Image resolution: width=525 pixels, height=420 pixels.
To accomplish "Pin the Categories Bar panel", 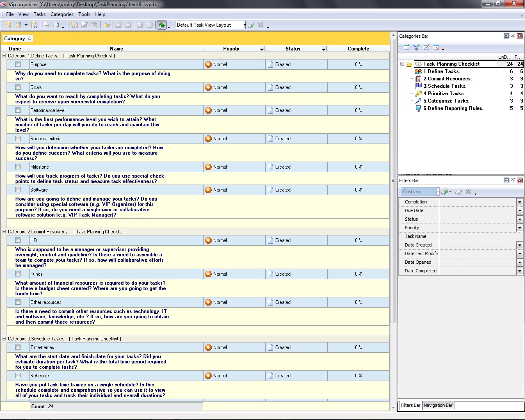I will click(513, 36).
